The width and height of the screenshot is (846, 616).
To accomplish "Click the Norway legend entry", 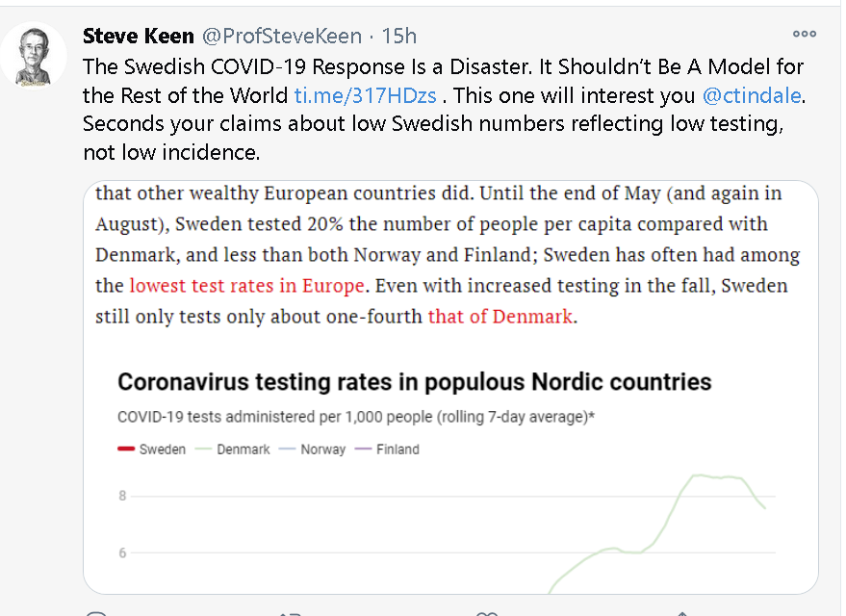I will click(312, 449).
